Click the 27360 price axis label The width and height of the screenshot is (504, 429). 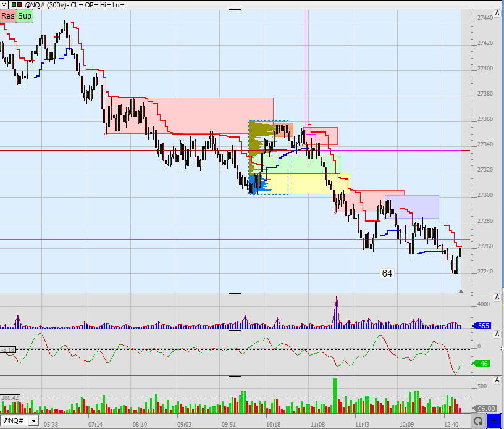[x=485, y=119]
